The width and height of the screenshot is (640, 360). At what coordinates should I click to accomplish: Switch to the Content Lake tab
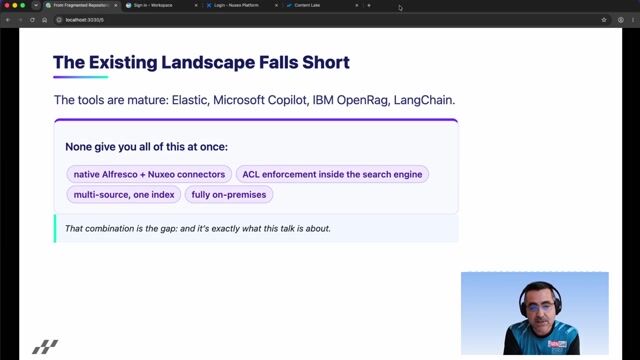322,5
